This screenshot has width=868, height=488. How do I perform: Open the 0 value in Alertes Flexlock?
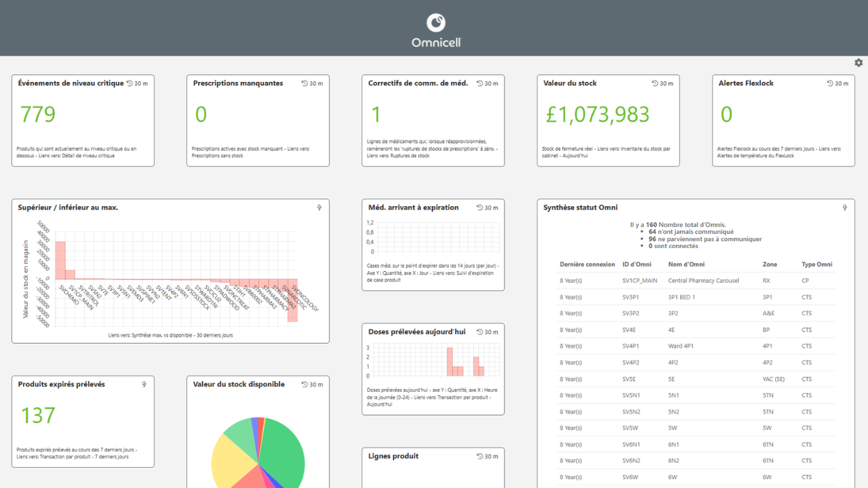pos(726,115)
